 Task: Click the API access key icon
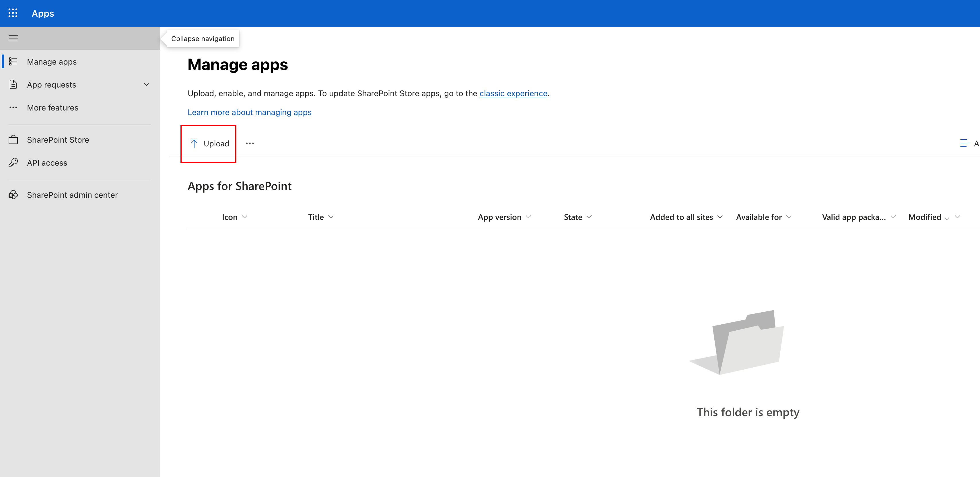(13, 162)
